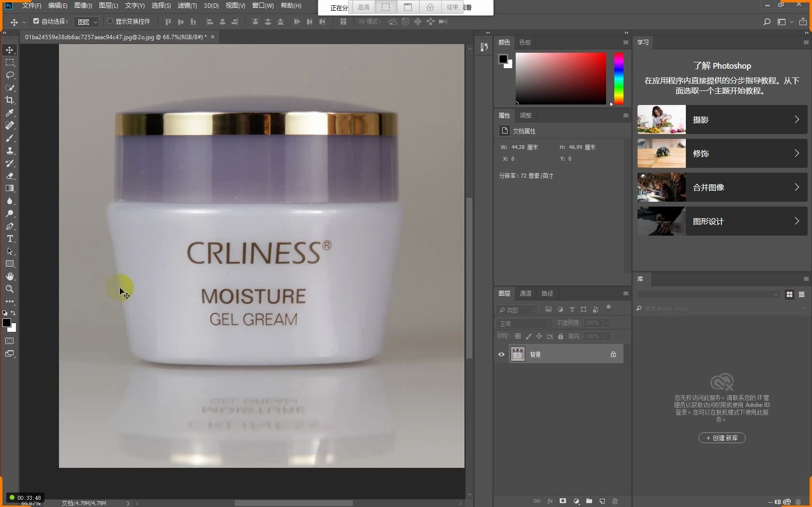Open the blend mode Normal dropdown
The height and width of the screenshot is (507, 812).
click(x=524, y=323)
